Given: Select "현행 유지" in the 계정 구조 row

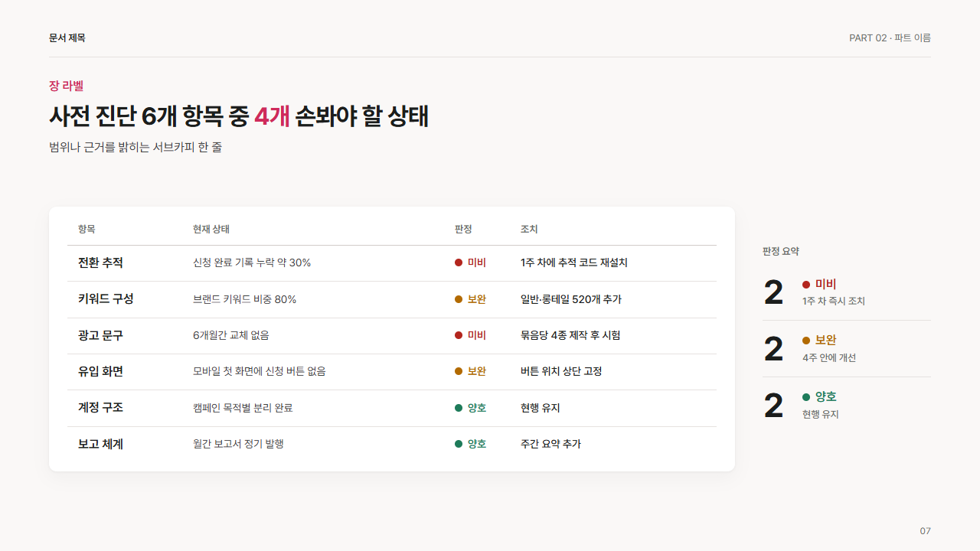Looking at the screenshot, I should 541,408.
